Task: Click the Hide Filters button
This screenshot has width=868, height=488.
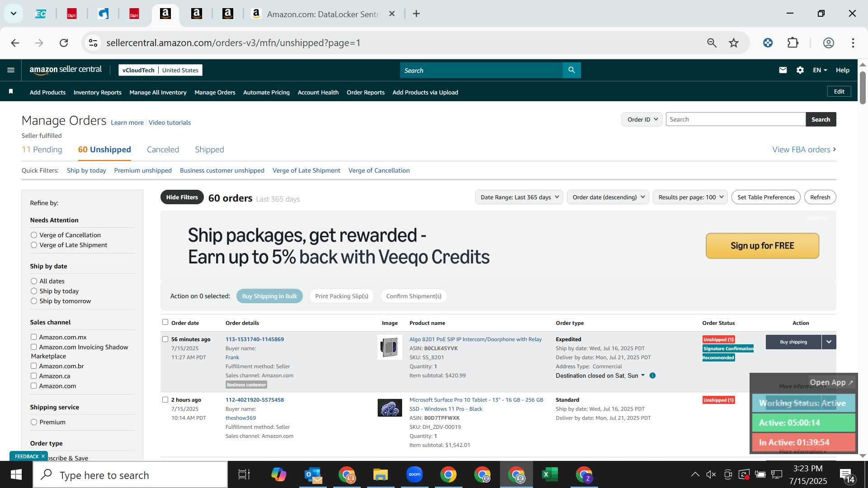Action: (x=182, y=197)
